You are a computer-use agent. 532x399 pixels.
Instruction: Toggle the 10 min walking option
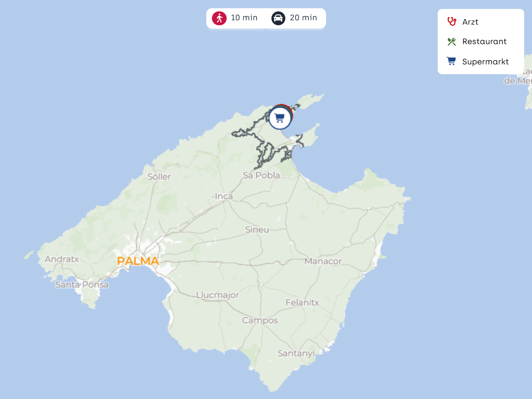tap(235, 18)
